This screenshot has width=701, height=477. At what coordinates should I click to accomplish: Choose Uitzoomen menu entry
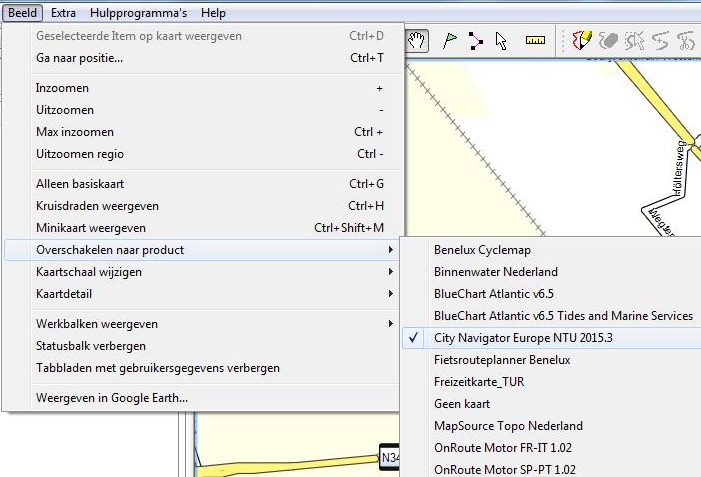(x=201, y=110)
